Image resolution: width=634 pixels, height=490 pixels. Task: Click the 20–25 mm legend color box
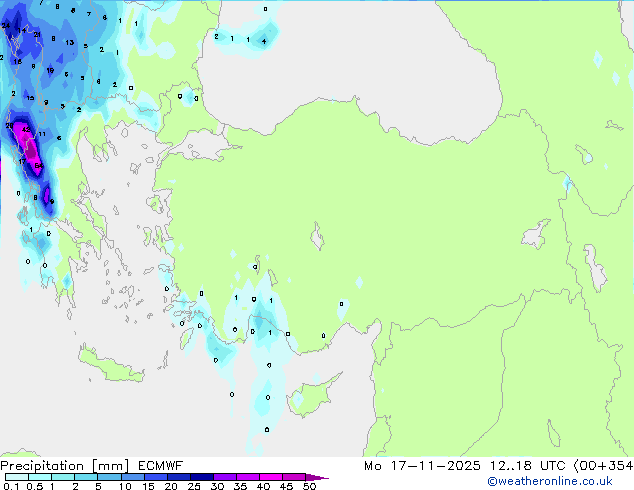pyautogui.click(x=178, y=477)
